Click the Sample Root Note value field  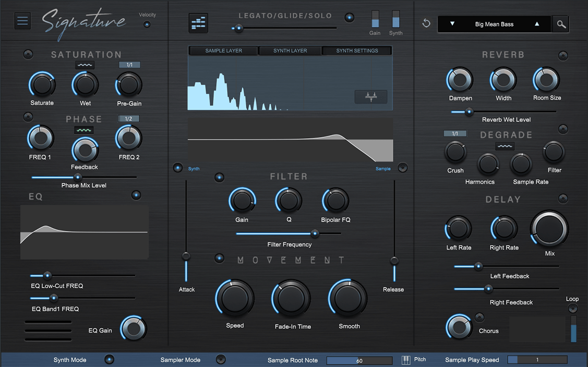click(359, 360)
